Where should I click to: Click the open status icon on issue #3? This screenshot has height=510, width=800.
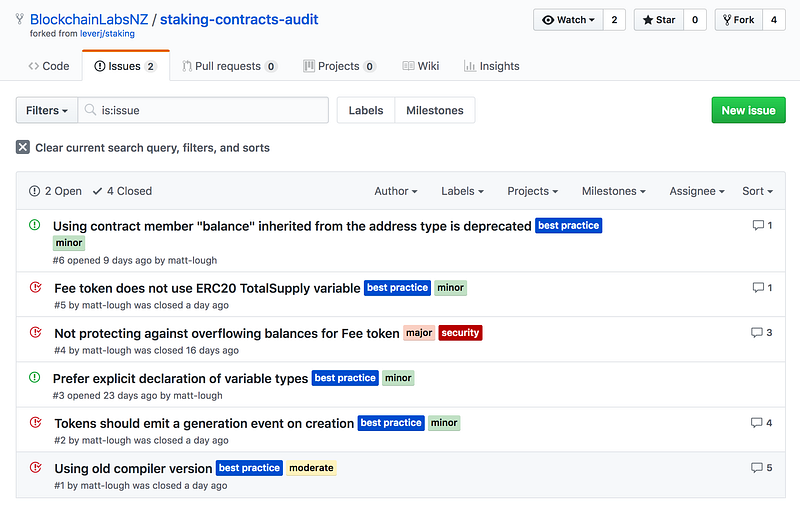point(35,377)
